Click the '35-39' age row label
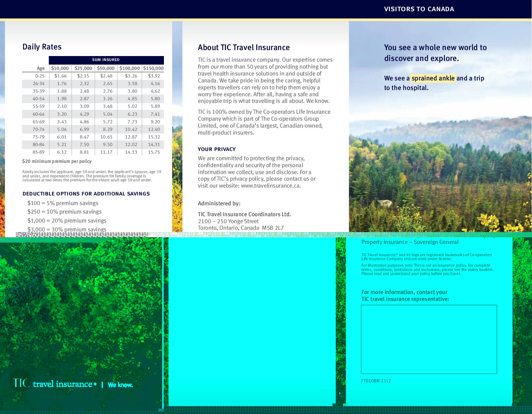This screenshot has width=532, height=414. [39, 91]
